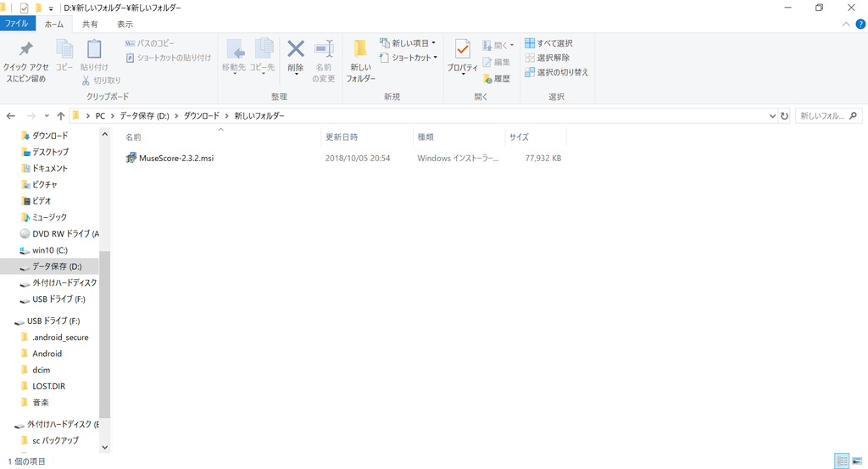Switch to the Share tab
The image size is (868, 469).
[x=90, y=25]
